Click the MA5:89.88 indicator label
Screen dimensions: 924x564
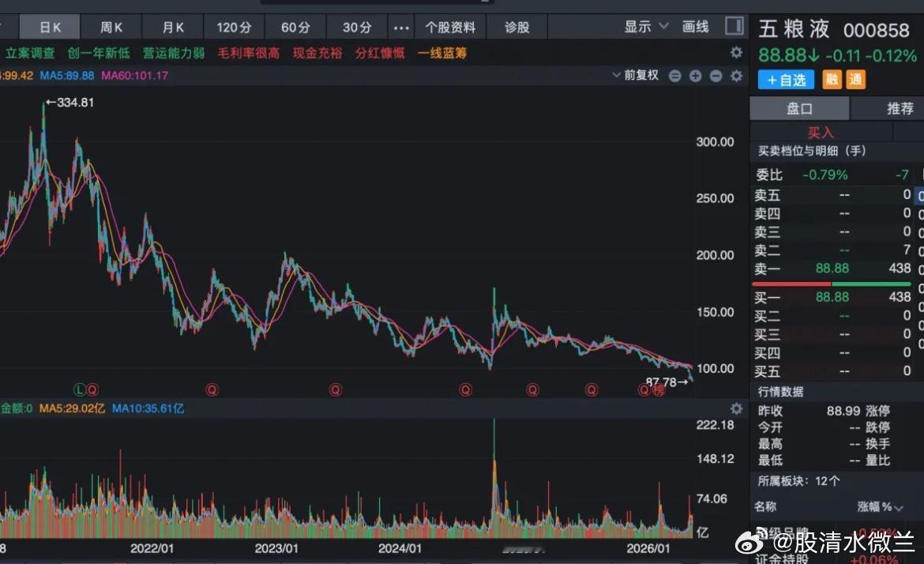tap(66, 75)
